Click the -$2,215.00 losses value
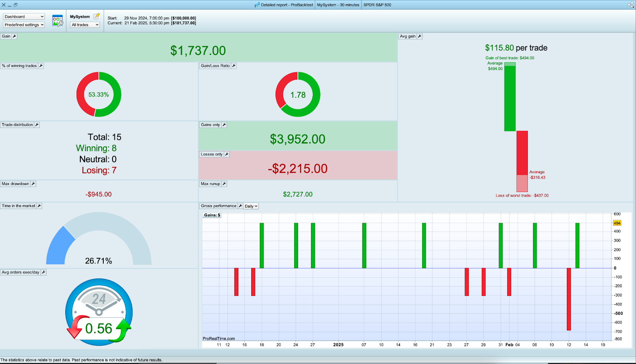 tap(298, 168)
